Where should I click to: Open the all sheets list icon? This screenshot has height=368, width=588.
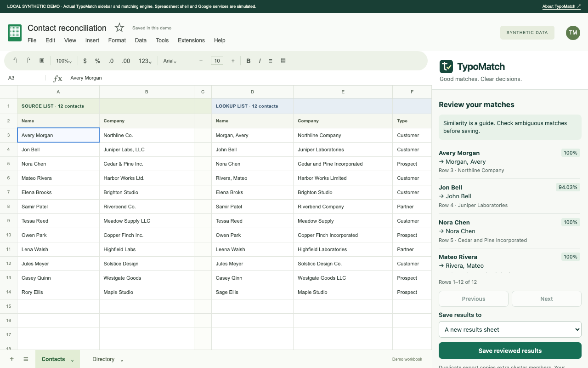click(26, 359)
